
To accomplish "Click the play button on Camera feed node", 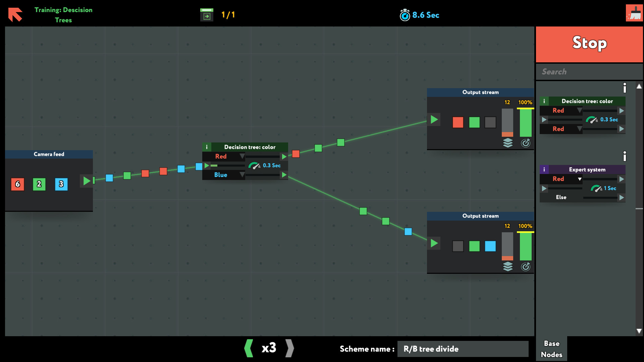I will tap(86, 181).
